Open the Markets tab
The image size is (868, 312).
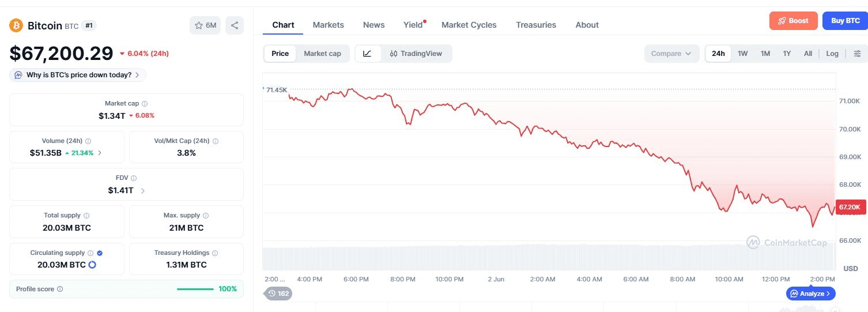click(x=329, y=25)
